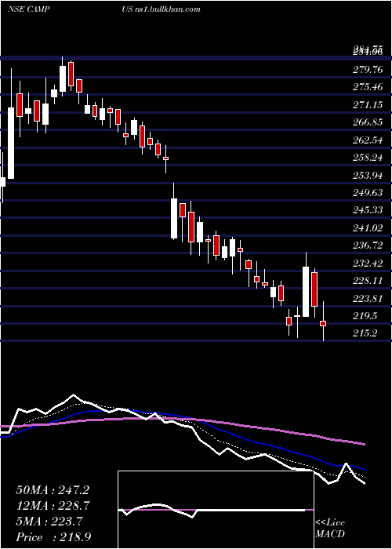Click the Price : 218.9 readout
392x549 pixels.
click(53, 537)
